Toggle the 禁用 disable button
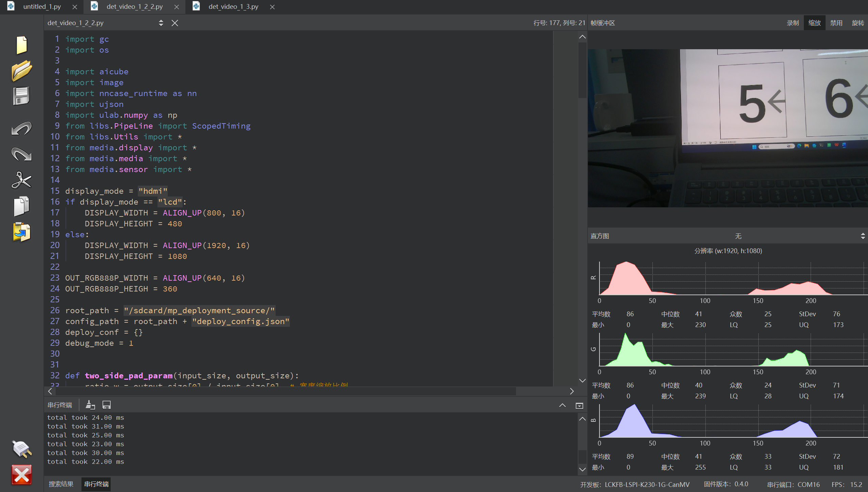 836,23
